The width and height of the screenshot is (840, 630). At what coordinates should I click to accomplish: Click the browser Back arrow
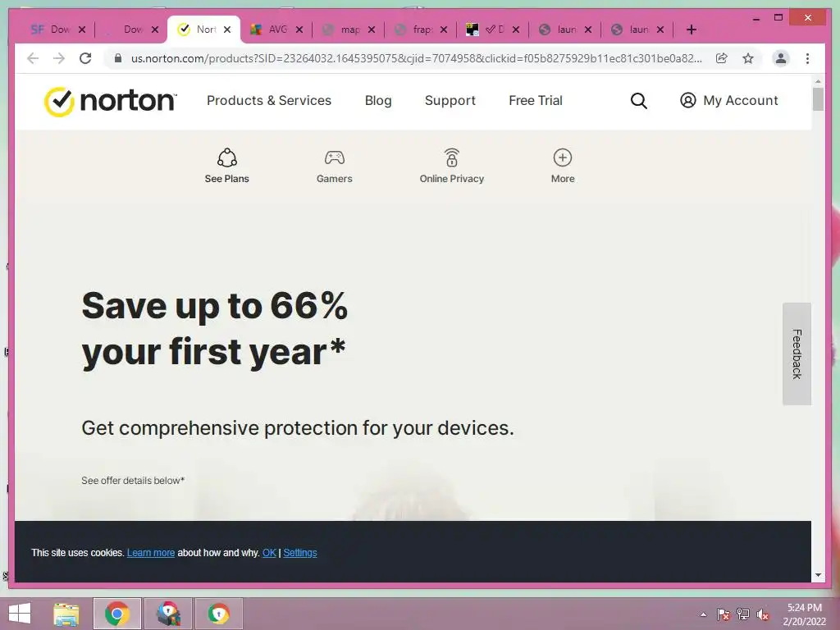point(33,58)
